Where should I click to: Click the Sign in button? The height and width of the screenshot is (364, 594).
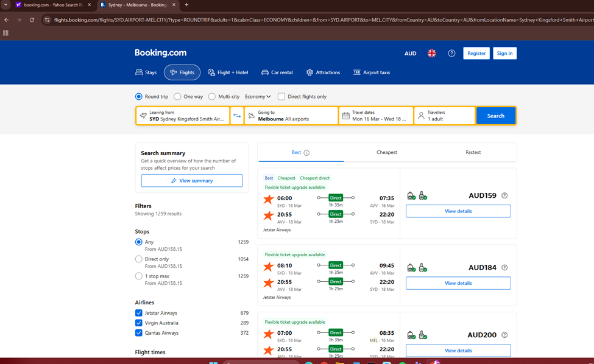[505, 54]
